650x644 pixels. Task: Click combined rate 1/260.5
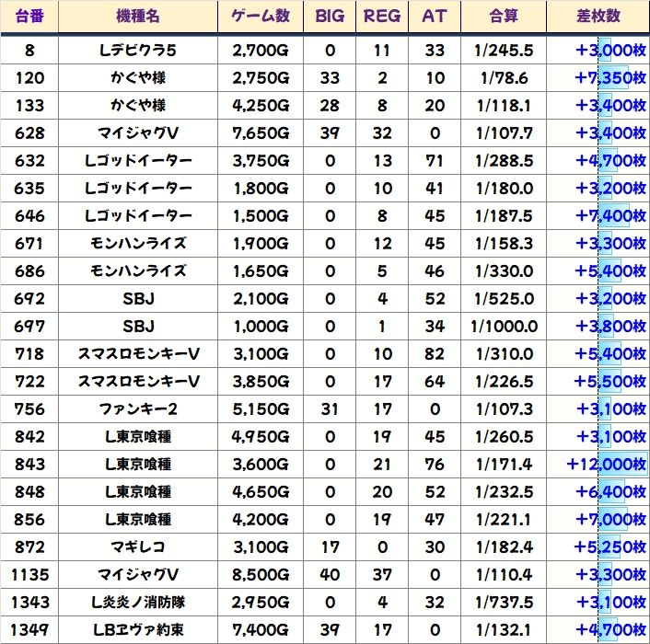coord(505,437)
